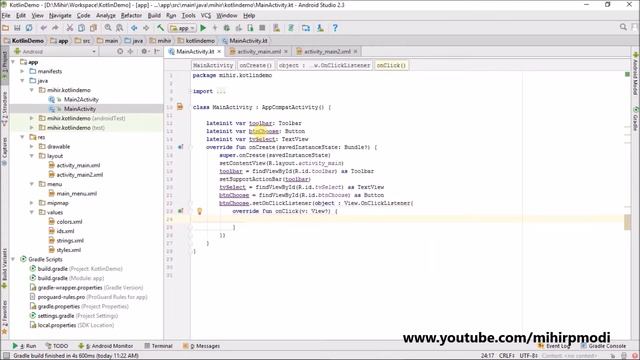
Task: Click the Find magnifier toolbar icon
Action: point(108,28)
